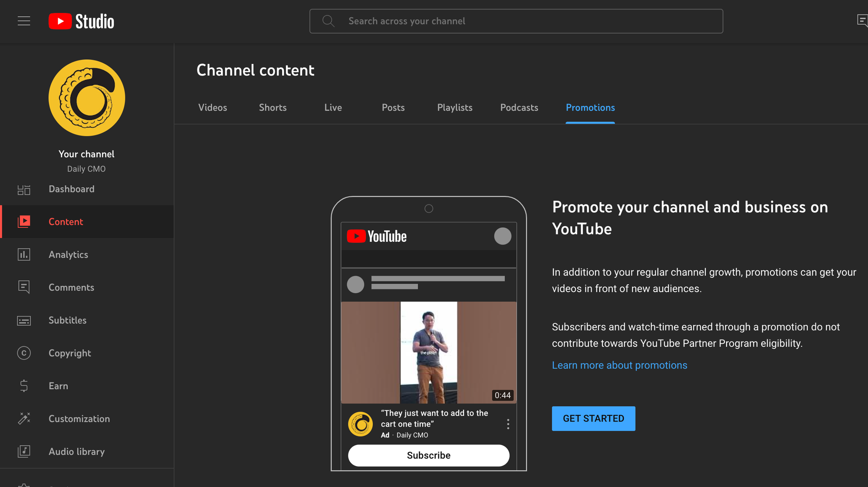Open Learn more about promotions link
Screen dimensions: 868x487
619,365
